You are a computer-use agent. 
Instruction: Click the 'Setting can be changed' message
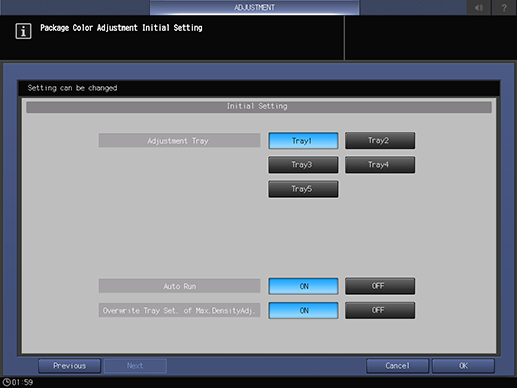tap(72, 88)
